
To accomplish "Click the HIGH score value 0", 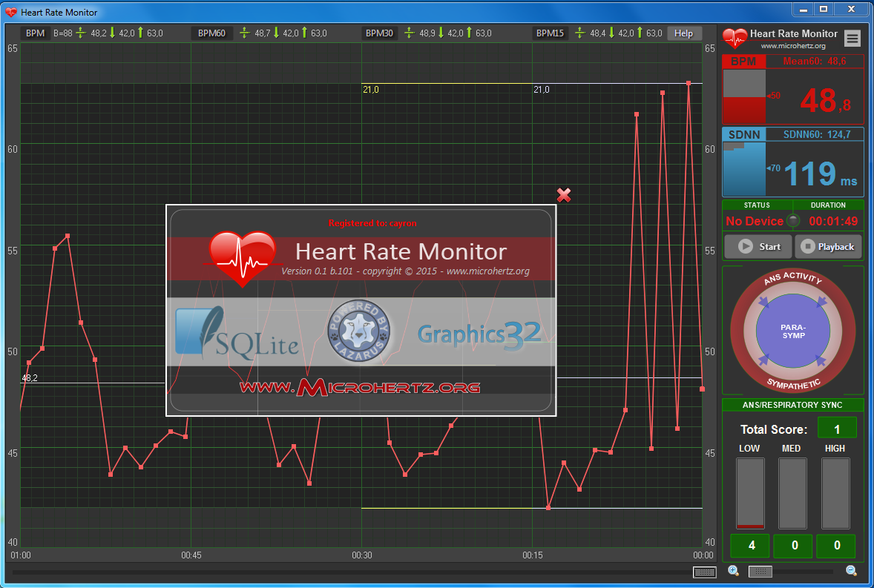I will click(836, 546).
